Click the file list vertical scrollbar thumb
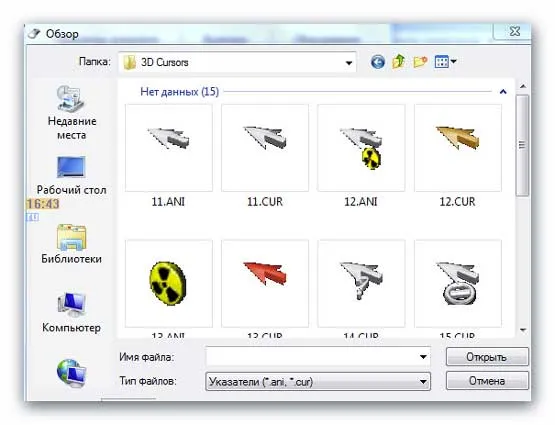This screenshot has width=555, height=425. click(522, 145)
